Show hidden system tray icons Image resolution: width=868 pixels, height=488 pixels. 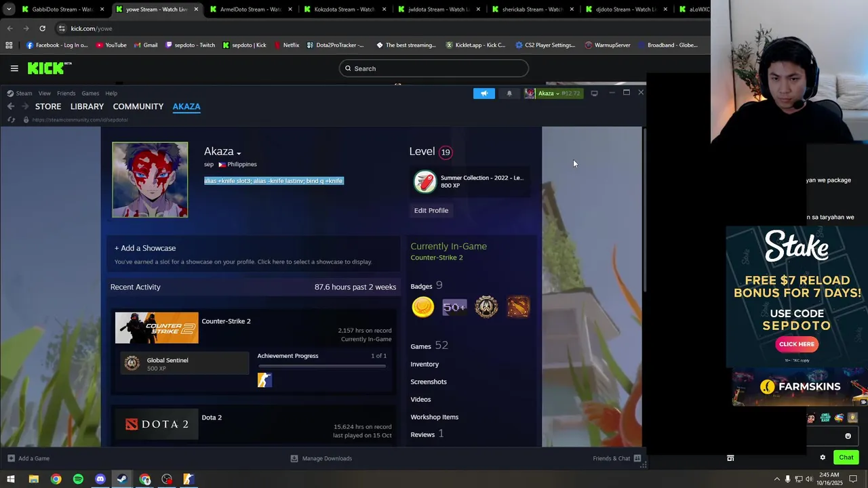pyautogui.click(x=776, y=479)
